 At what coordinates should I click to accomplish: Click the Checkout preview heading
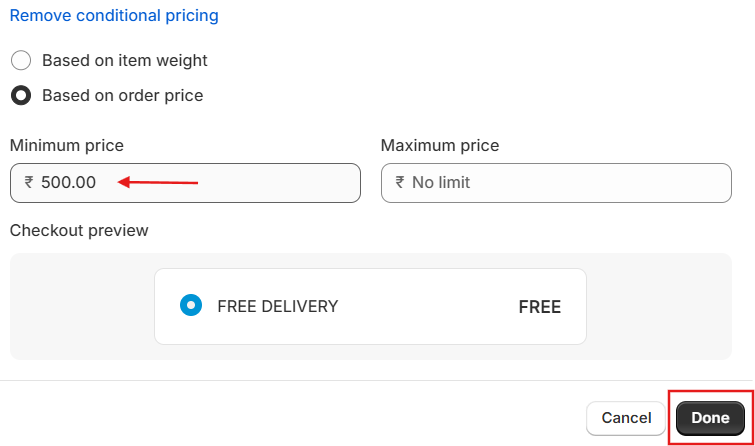coord(79,230)
